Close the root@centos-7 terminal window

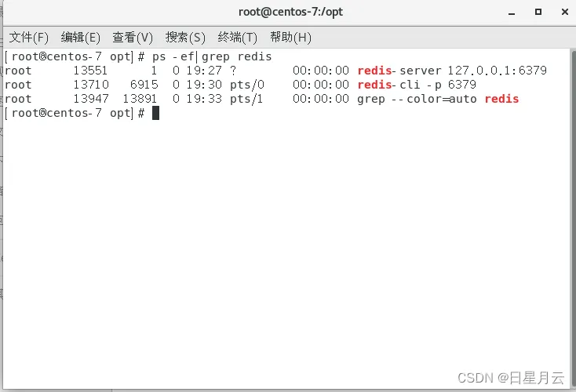coord(565,12)
